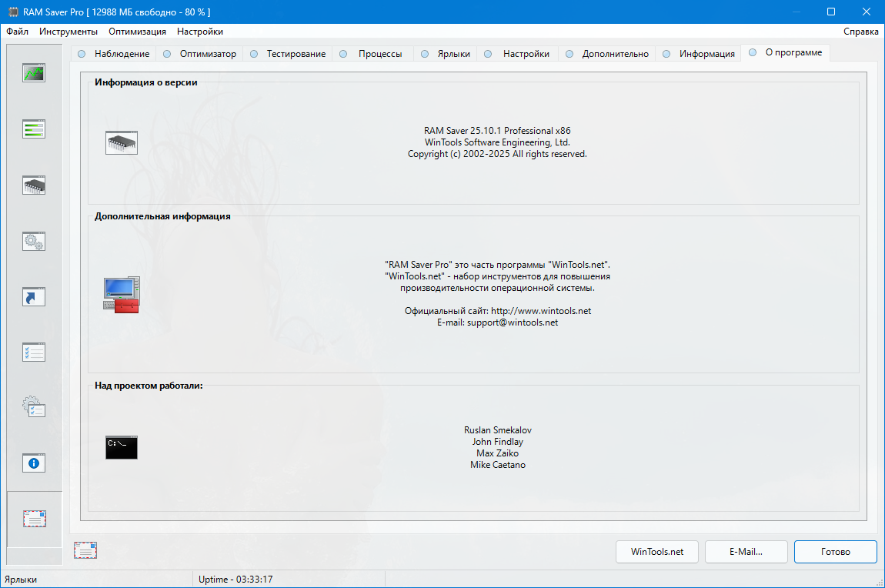
Task: Open the Инструменты menu
Action: (68, 32)
